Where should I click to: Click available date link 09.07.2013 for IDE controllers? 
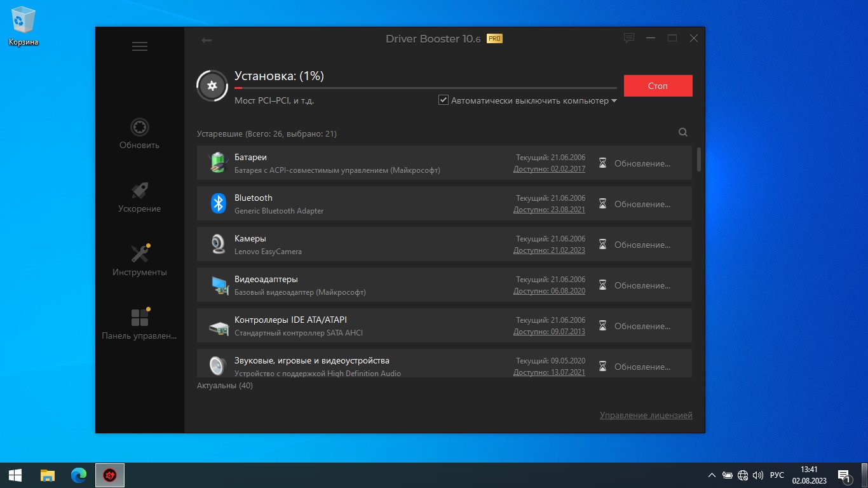point(549,332)
